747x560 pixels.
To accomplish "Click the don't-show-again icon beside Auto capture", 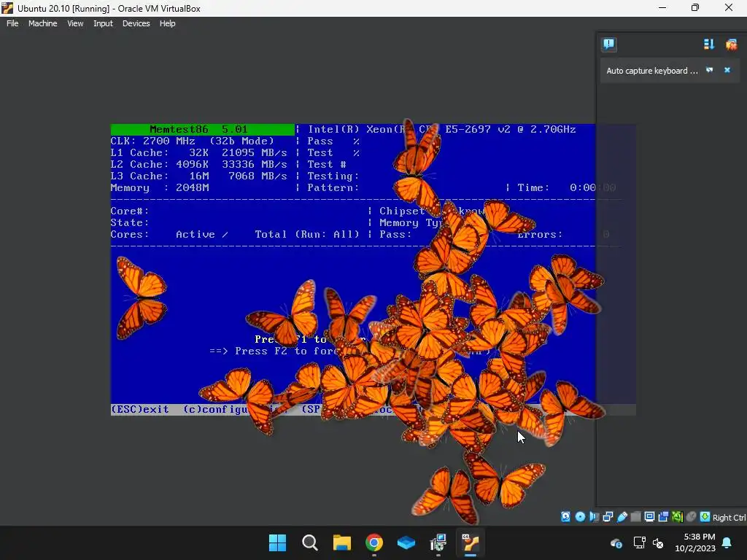I will (x=710, y=70).
